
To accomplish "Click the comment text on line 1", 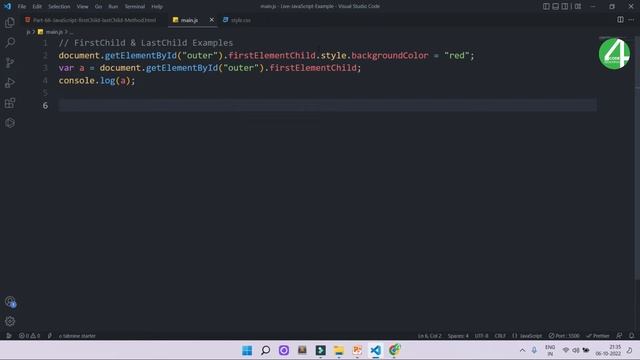I will (146, 43).
